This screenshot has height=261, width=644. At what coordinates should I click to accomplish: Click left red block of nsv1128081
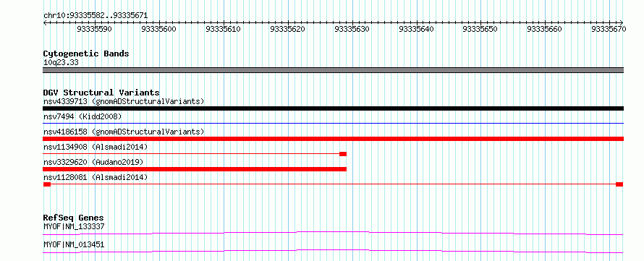pos(47,184)
